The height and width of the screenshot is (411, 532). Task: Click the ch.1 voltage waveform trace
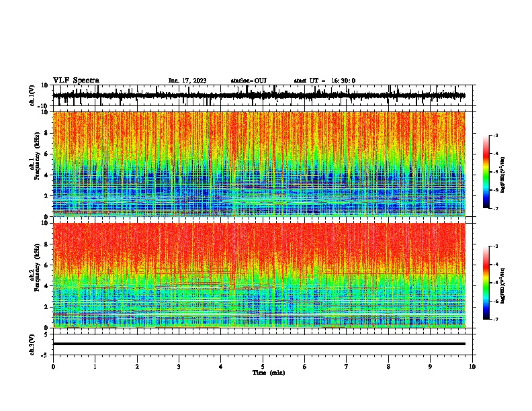point(259,95)
